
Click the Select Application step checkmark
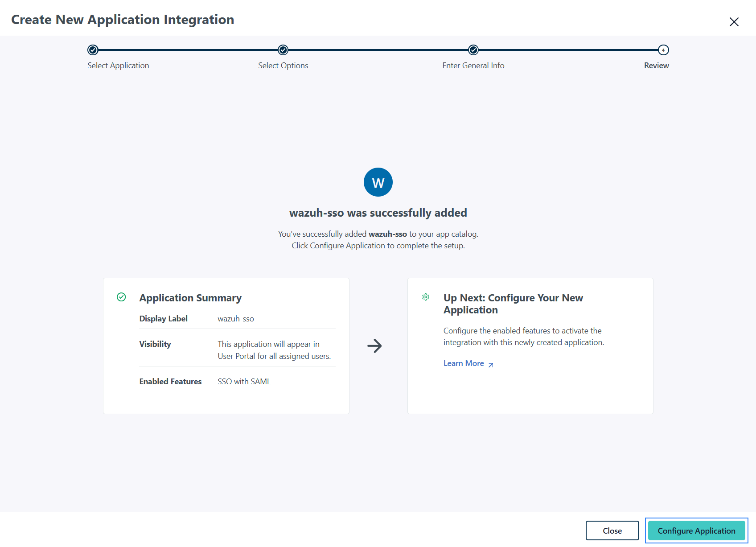coord(93,50)
